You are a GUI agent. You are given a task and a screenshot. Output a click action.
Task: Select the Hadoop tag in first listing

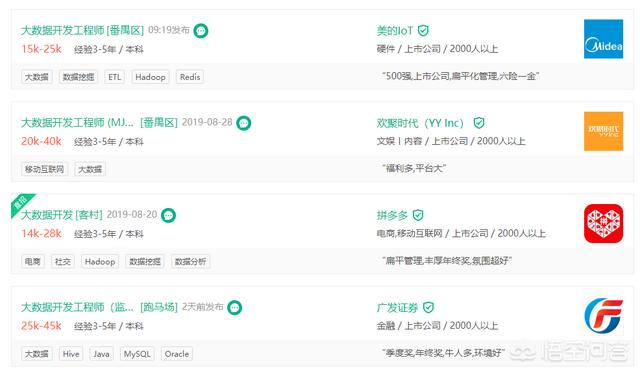150,77
